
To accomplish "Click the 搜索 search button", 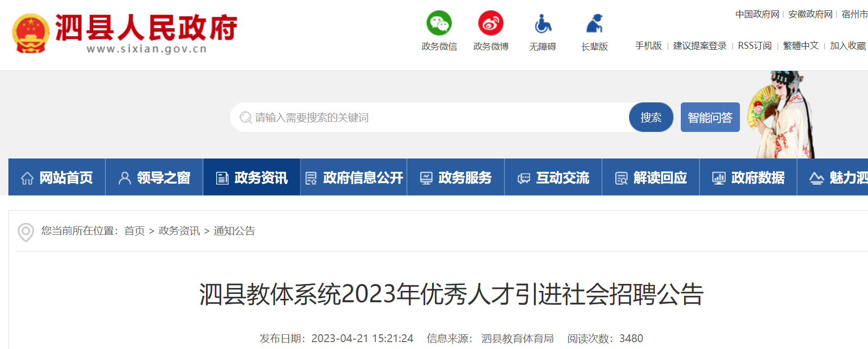I will 651,117.
